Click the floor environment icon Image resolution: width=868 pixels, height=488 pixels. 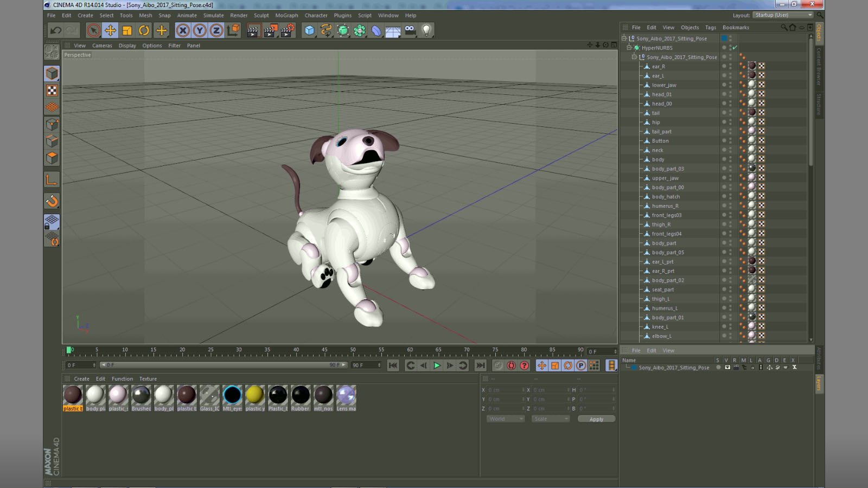(393, 30)
